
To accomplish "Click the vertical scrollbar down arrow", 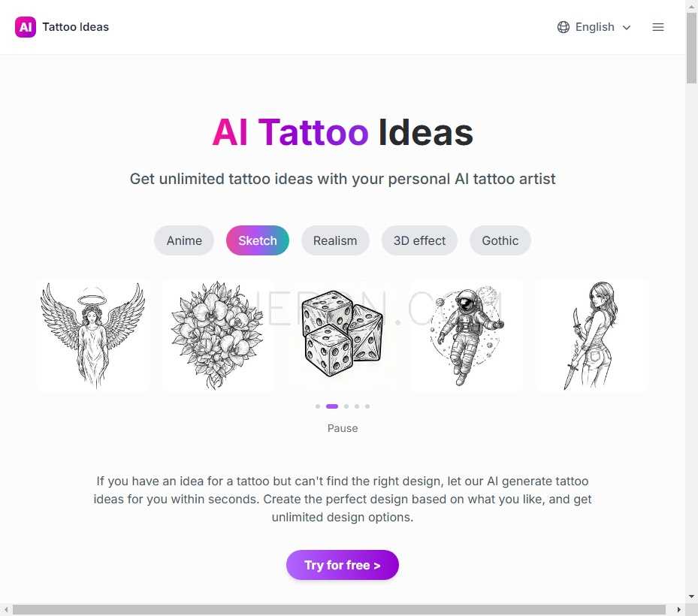I will [x=691, y=596].
